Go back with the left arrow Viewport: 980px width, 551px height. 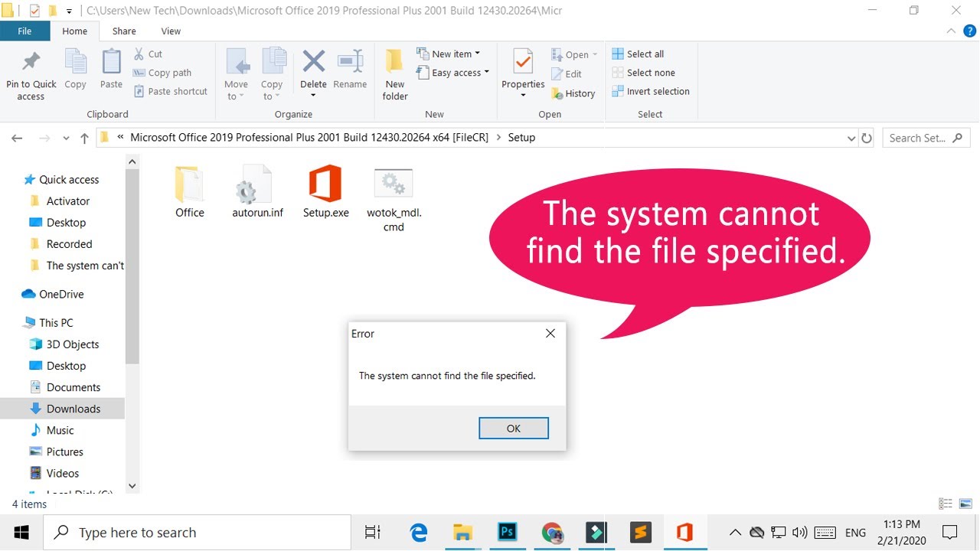click(x=17, y=139)
